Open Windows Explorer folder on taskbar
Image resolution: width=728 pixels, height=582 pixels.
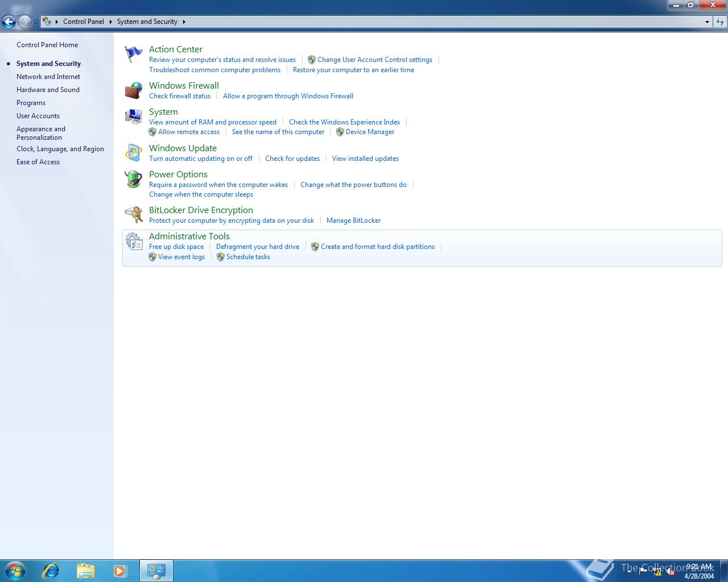tap(86, 571)
